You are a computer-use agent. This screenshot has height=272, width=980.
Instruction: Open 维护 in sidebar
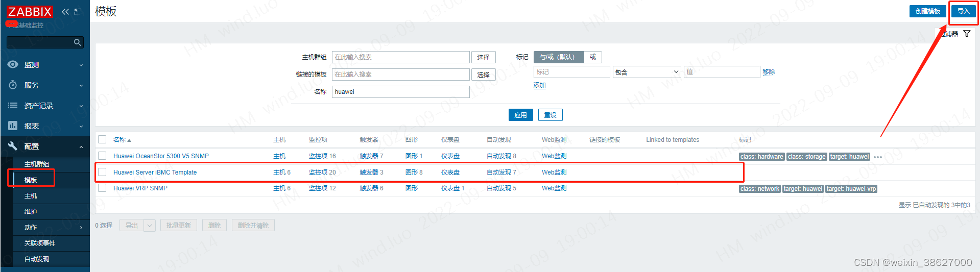(31, 211)
